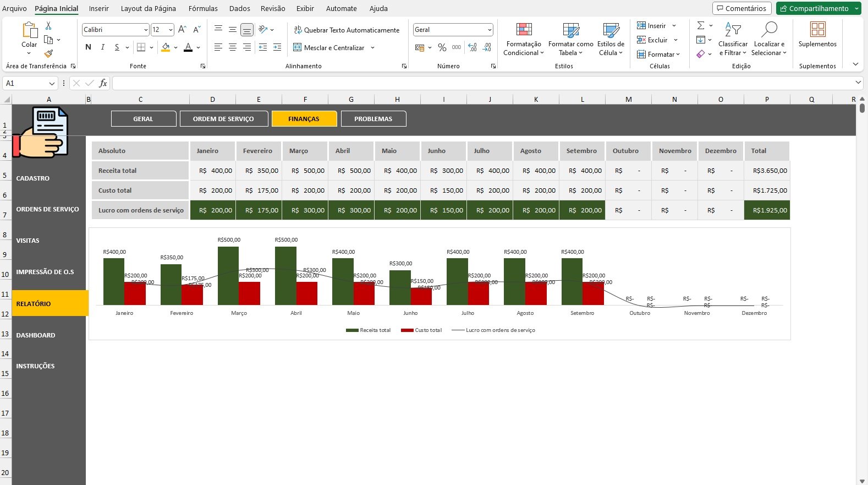Open the Name Box dropdown arrow
Screen dimensions: 868x485
pos(52,84)
